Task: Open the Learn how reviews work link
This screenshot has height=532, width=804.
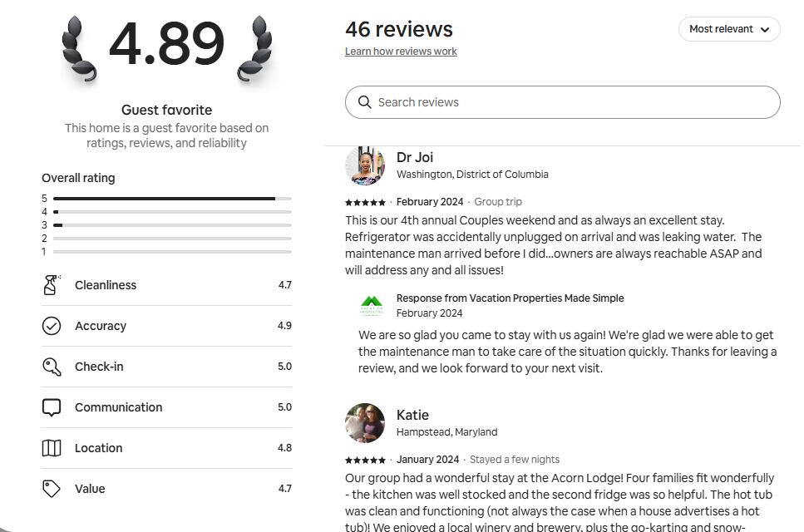Action: 401,52
